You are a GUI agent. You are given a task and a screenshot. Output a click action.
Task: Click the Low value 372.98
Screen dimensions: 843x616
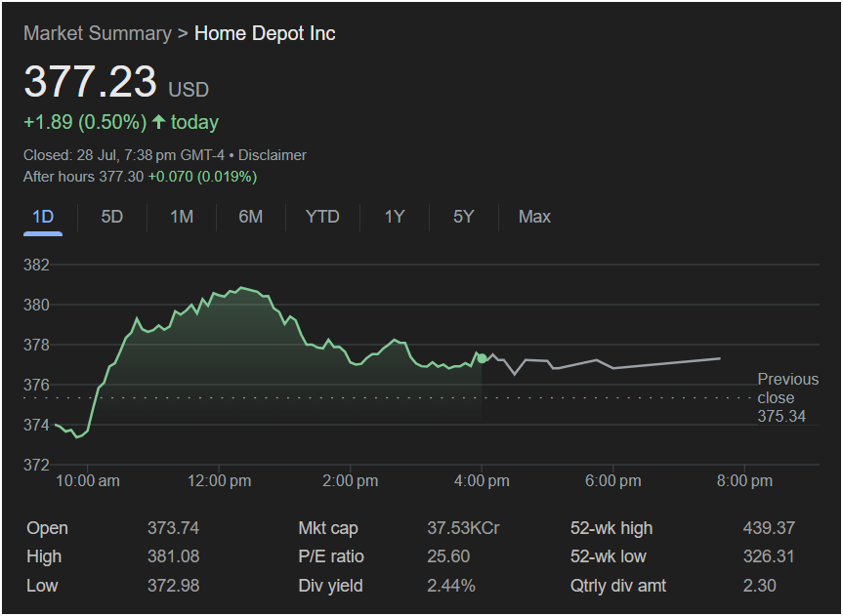173,586
